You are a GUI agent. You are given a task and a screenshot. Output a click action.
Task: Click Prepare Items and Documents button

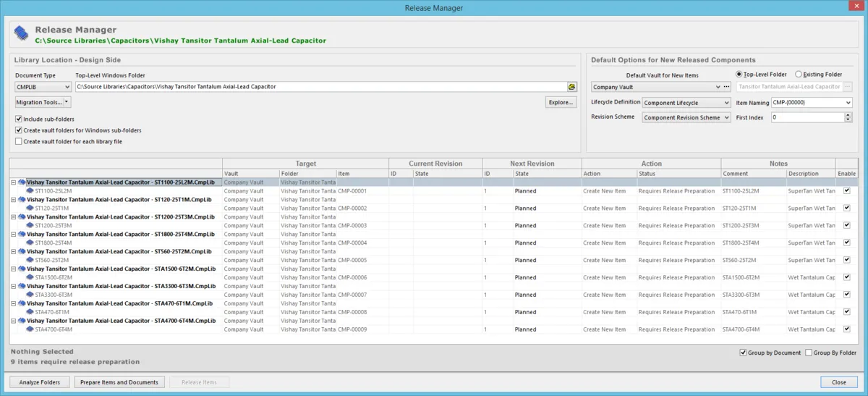click(119, 382)
